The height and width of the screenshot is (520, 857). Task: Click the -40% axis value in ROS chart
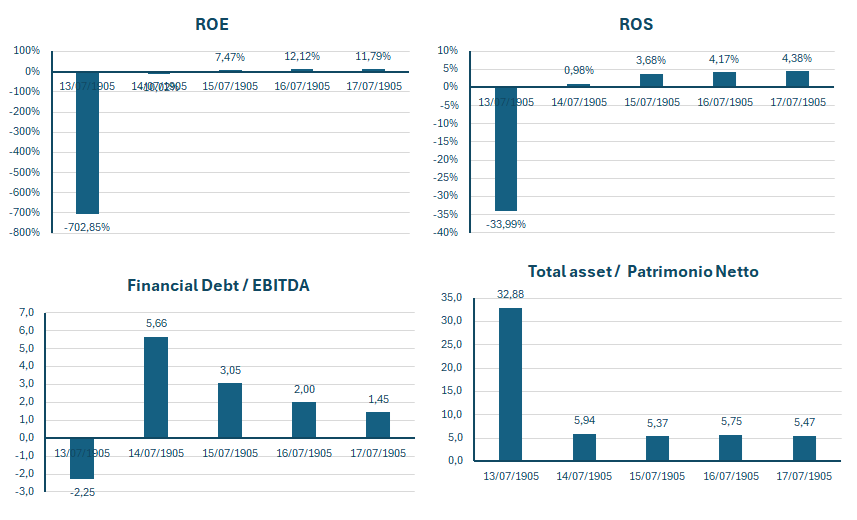445,232
